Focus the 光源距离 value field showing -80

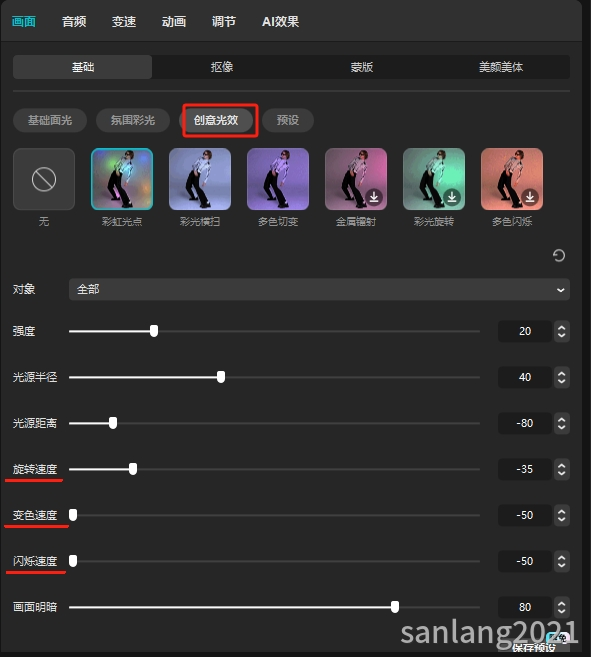(x=525, y=423)
